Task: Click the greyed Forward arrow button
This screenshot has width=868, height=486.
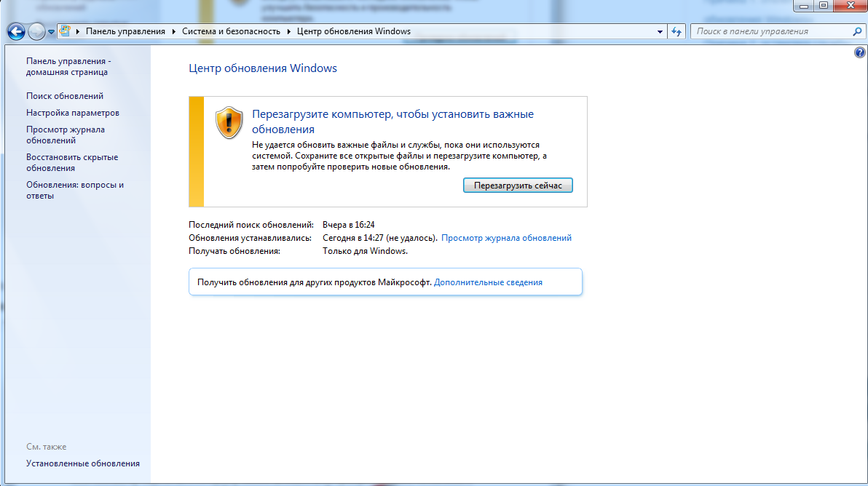Action: click(36, 31)
